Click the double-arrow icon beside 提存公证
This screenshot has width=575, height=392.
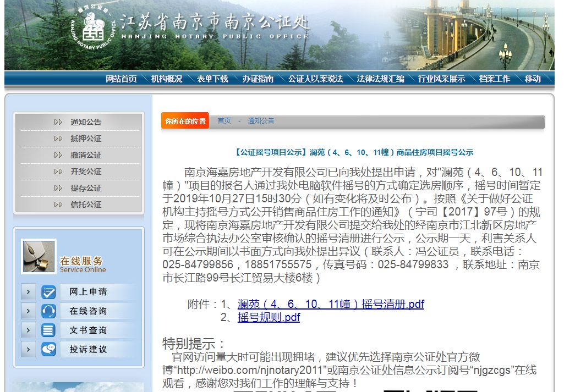tap(58, 188)
